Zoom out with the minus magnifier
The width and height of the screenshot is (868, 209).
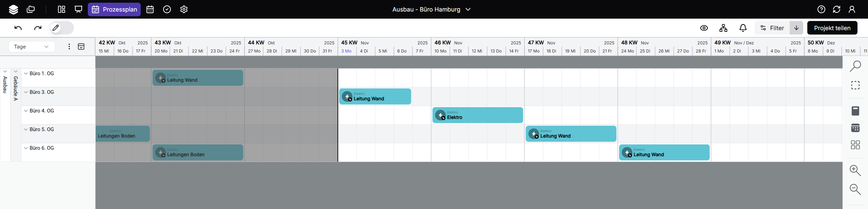pyautogui.click(x=855, y=189)
